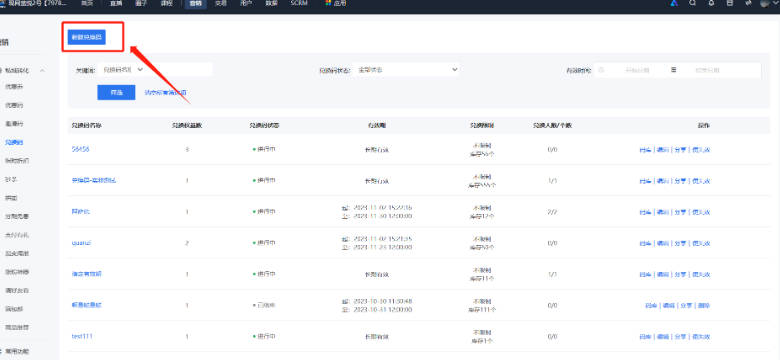
Task: Click the switch arrows icon in top bar
Action: click(748, 3)
